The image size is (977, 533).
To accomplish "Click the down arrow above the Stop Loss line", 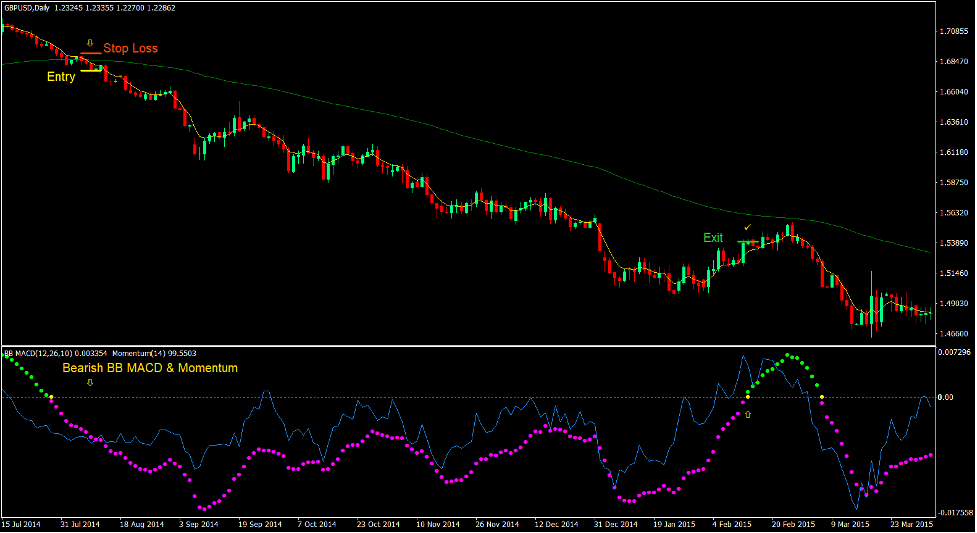I will (90, 43).
